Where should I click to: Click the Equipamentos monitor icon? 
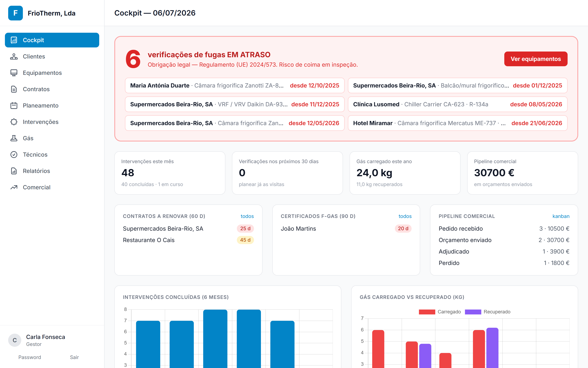click(x=14, y=73)
